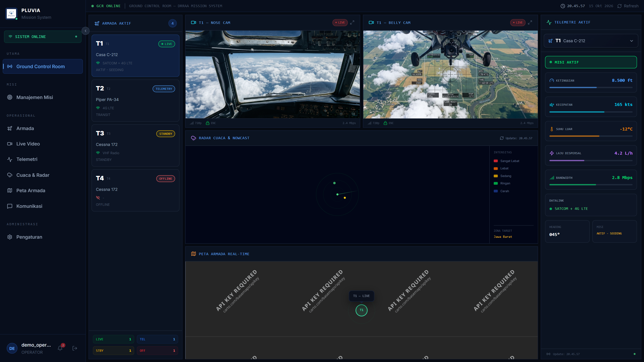Go to Armada section
The width and height of the screenshot is (644, 362).
(43, 128)
